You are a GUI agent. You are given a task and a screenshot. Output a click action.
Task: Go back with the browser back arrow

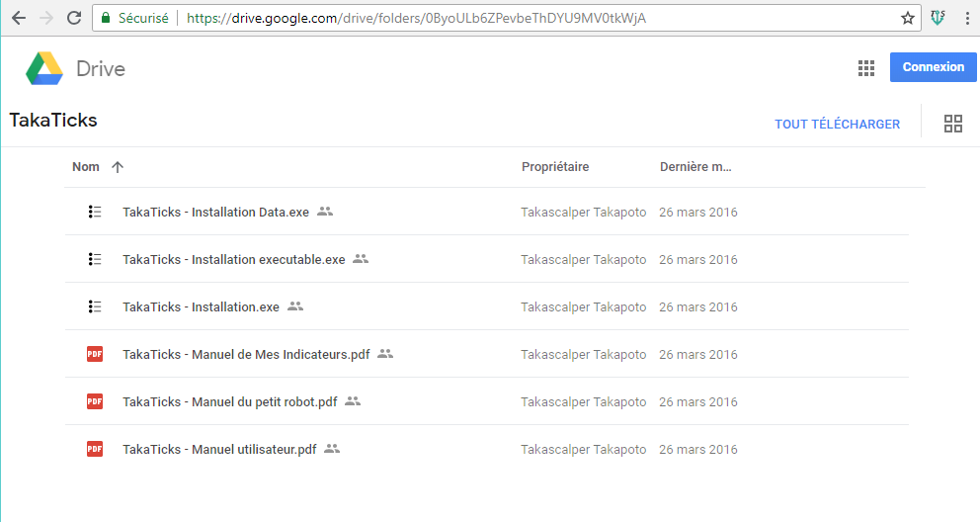point(19,18)
